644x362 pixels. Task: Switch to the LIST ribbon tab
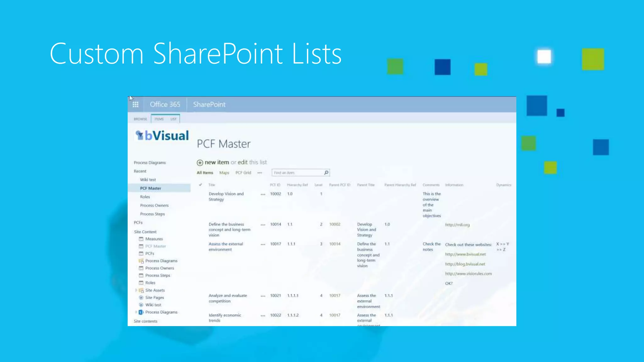click(x=174, y=119)
